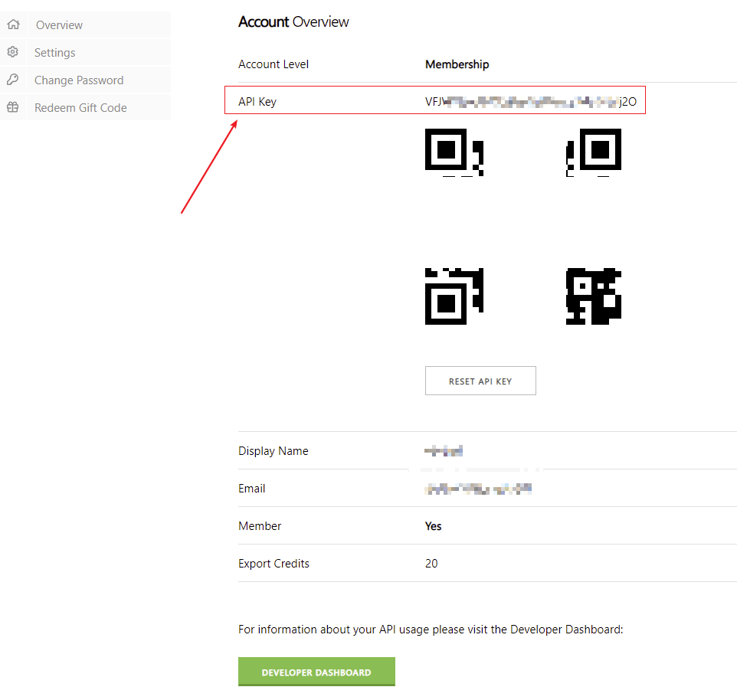Click the blurred email address value

[x=478, y=489]
